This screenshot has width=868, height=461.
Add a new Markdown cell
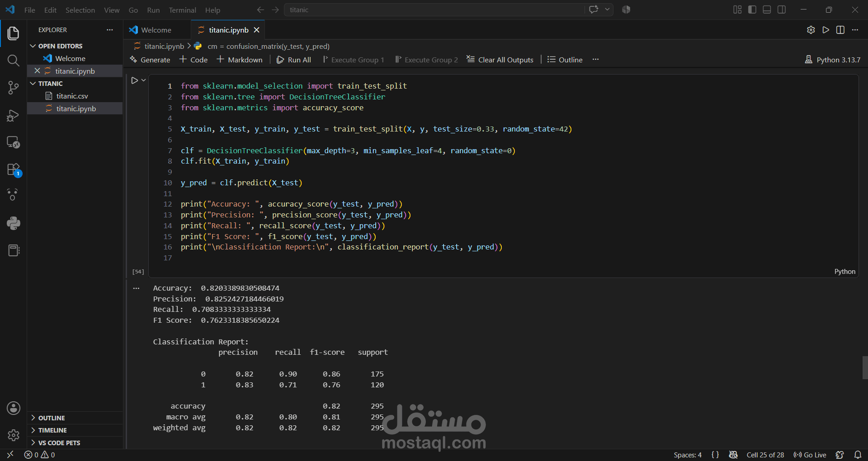pos(240,60)
